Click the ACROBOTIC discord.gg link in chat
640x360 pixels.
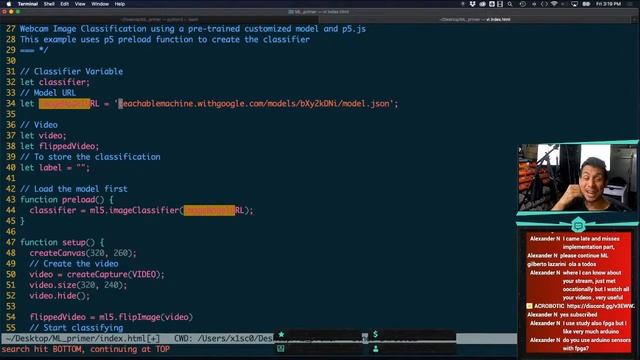pyautogui.click(x=600, y=306)
